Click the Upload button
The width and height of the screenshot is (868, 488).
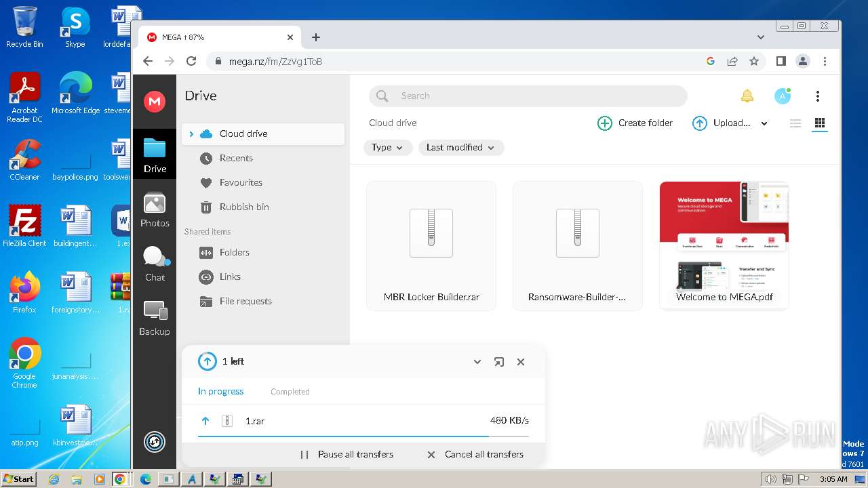tap(721, 123)
